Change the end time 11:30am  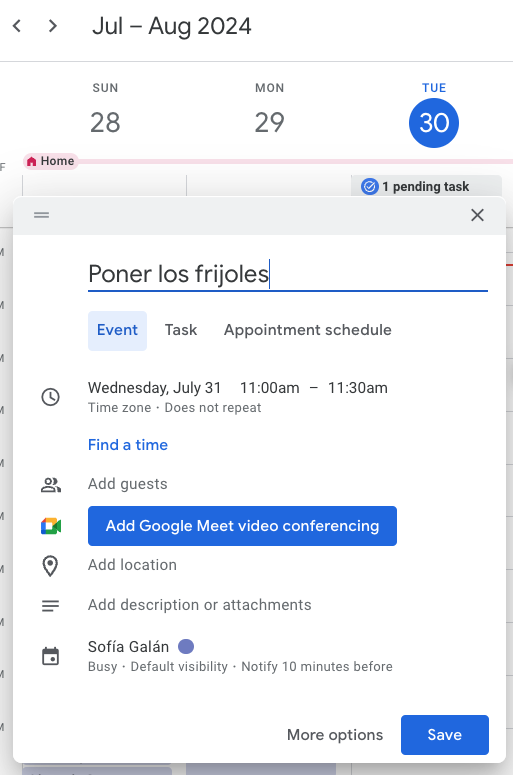pos(358,388)
